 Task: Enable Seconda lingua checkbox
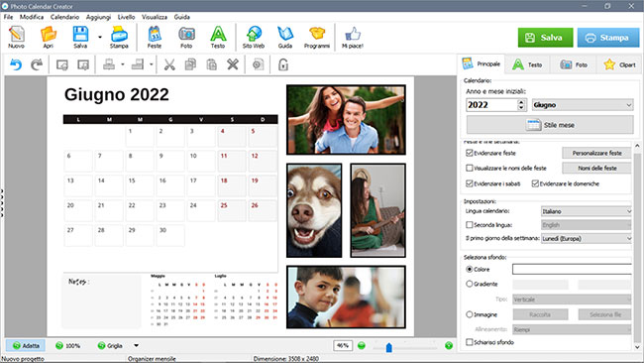coord(470,225)
